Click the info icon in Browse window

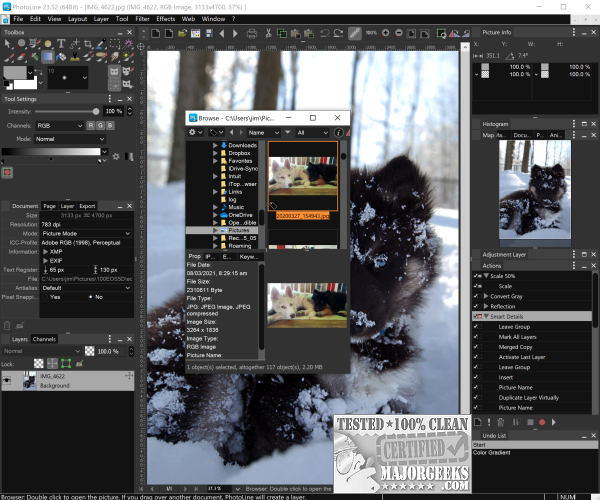click(339, 131)
